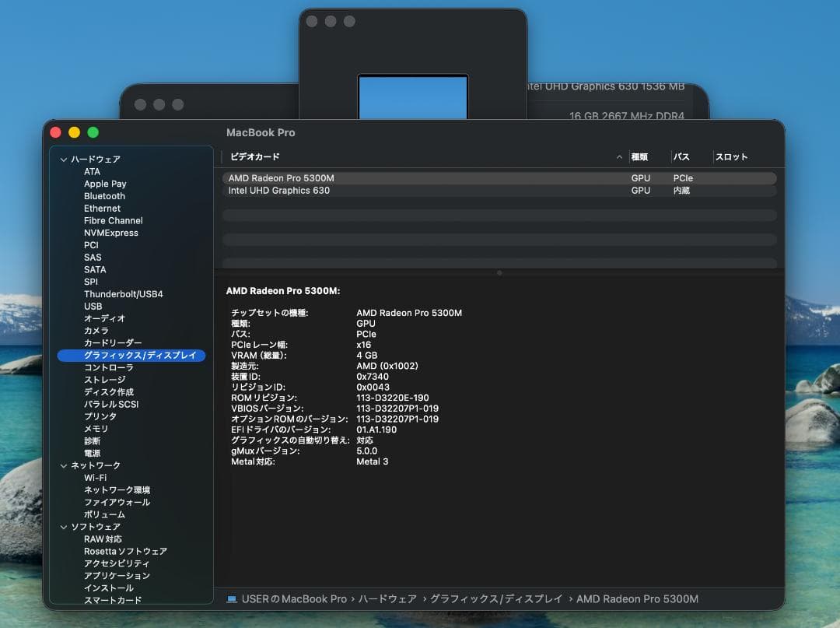The height and width of the screenshot is (628, 840).
Task: Select アクセシビリティ in the sidebar
Action: click(117, 563)
